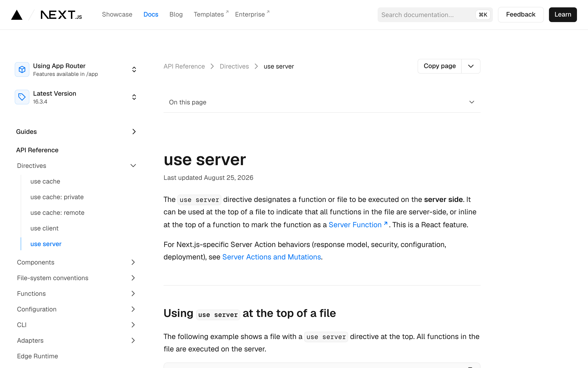Screen dimensions: 588x368
Task: Click the App Router cube icon
Action: (x=22, y=69)
